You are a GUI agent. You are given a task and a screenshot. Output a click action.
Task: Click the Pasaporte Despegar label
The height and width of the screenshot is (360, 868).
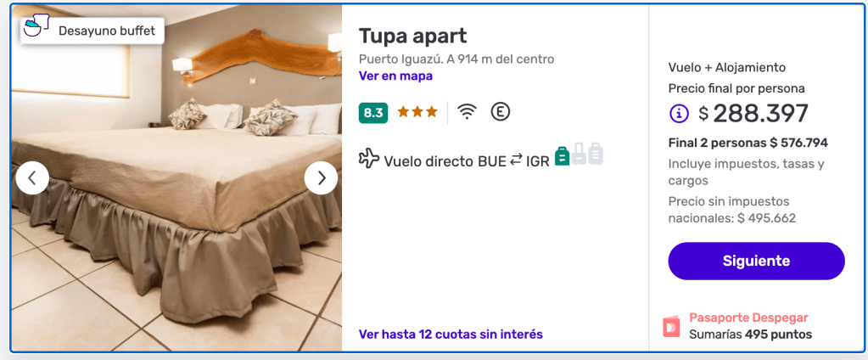click(x=748, y=318)
